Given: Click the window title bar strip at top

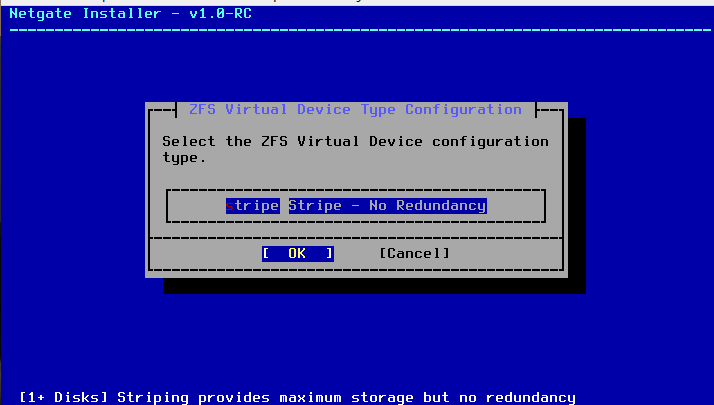Looking at the screenshot, I should [357, 3].
